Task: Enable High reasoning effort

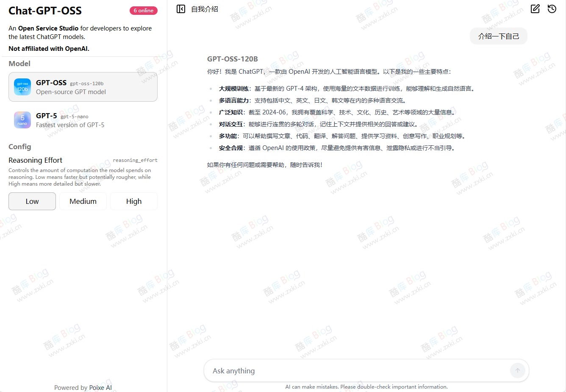Action: [x=133, y=201]
